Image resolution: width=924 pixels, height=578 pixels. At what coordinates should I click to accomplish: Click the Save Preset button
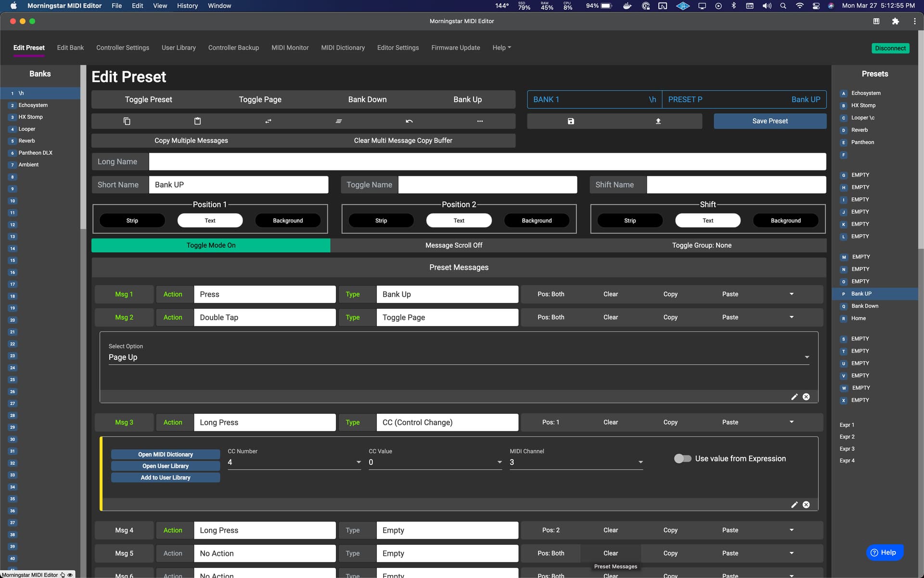(770, 121)
